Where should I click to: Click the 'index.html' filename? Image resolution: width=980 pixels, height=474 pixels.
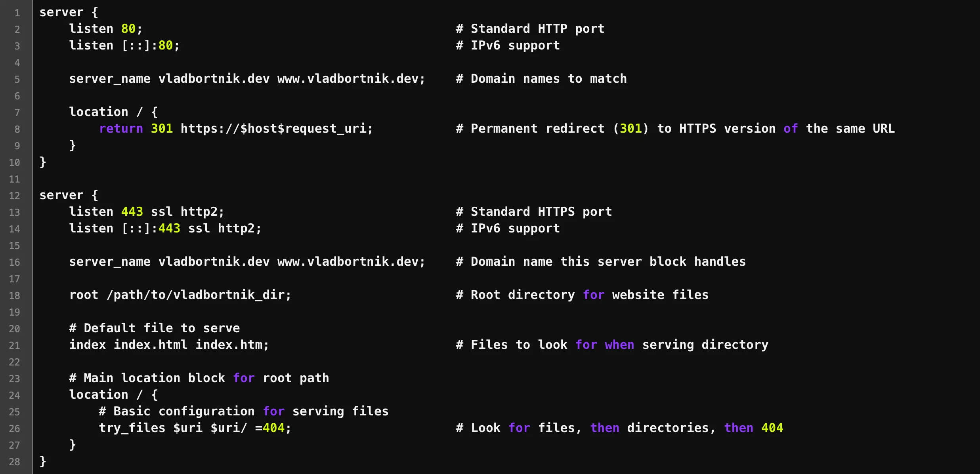[x=151, y=345]
